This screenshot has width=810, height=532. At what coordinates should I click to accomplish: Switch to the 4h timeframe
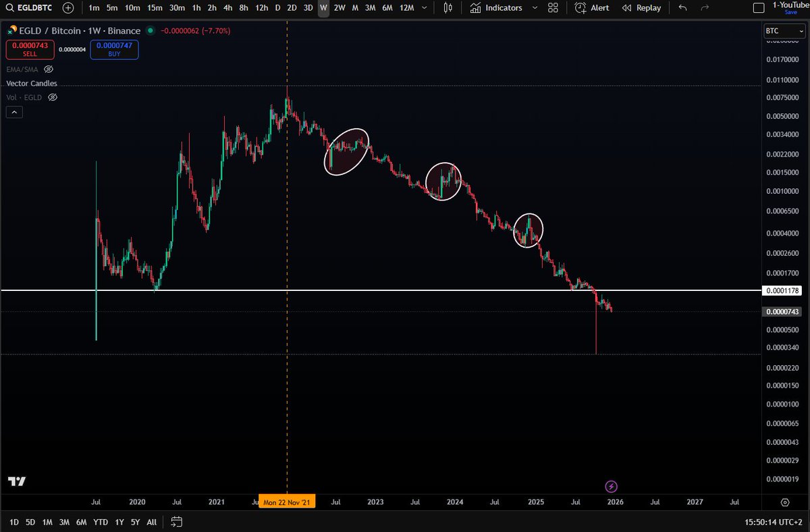pos(227,8)
